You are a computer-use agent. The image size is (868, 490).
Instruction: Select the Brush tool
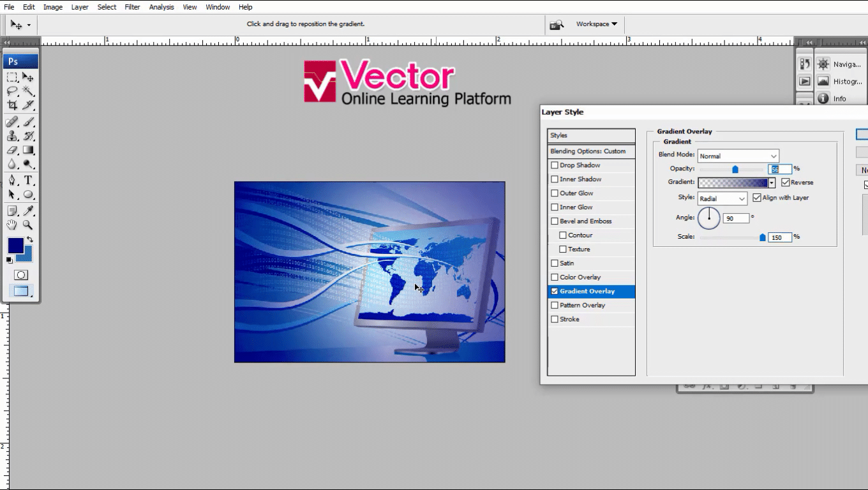(x=28, y=122)
